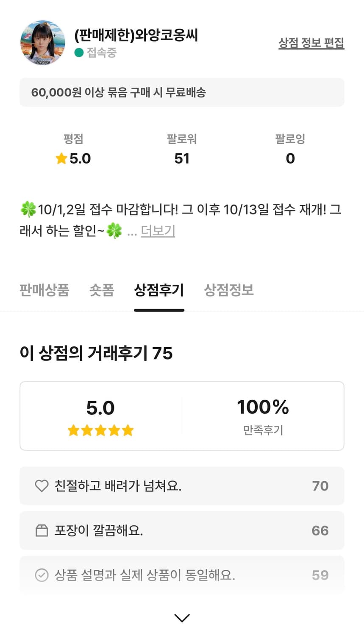The height and width of the screenshot is (636, 364).
Task: Tap the 60,000원 free shipping banner
Action: click(x=182, y=92)
